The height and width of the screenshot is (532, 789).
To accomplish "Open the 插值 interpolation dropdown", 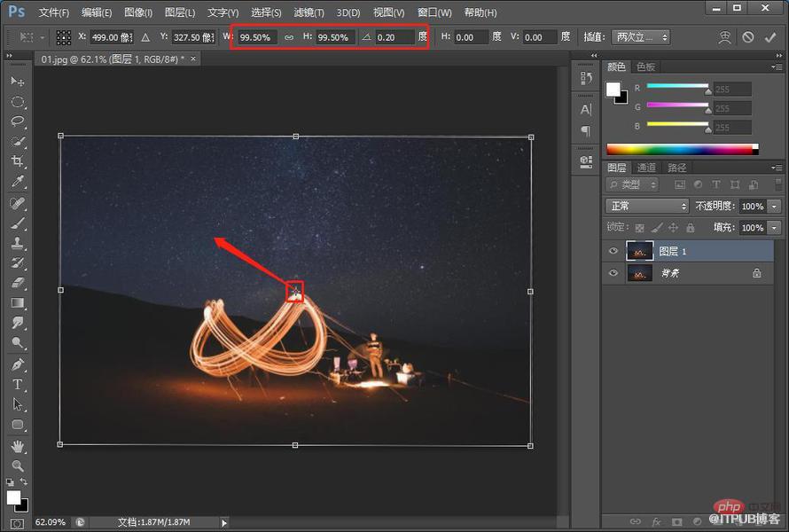I will [641, 37].
